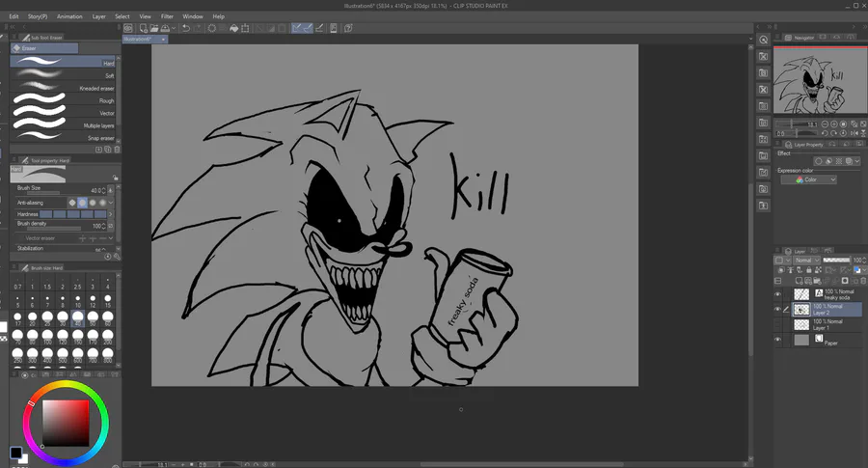Click the Clear/Delete toolbar icon
This screenshot has width=868, height=468.
coord(212,28)
